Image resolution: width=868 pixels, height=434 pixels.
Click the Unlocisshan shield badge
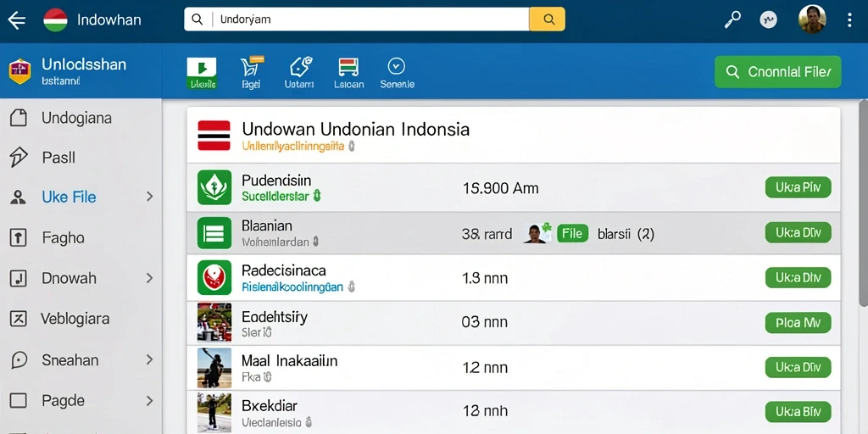19,71
